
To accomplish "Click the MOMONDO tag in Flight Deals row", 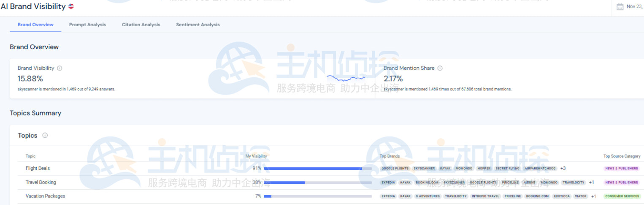I will (x=464, y=168).
